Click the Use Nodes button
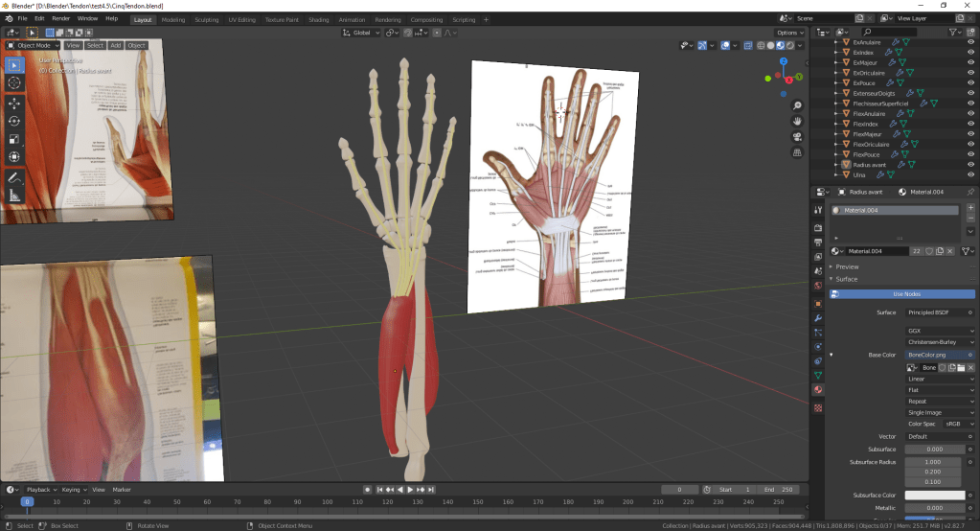Viewport: 980px width, 531px height. pos(905,293)
